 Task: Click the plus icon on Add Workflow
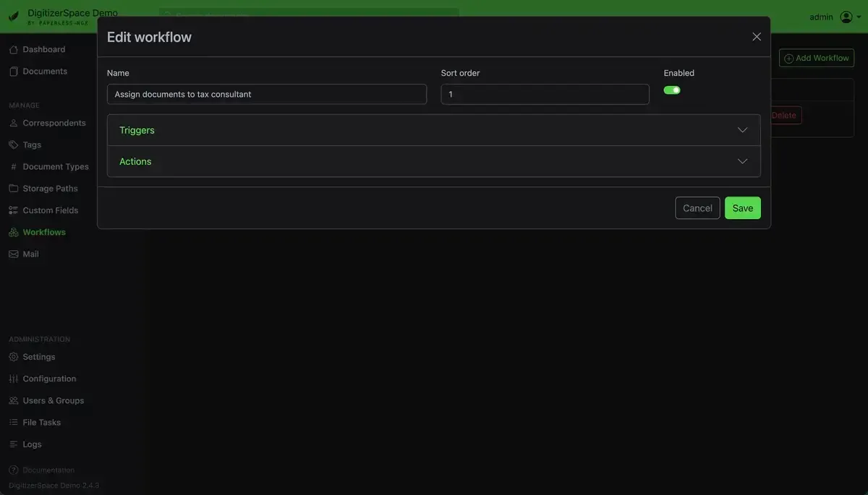point(789,59)
